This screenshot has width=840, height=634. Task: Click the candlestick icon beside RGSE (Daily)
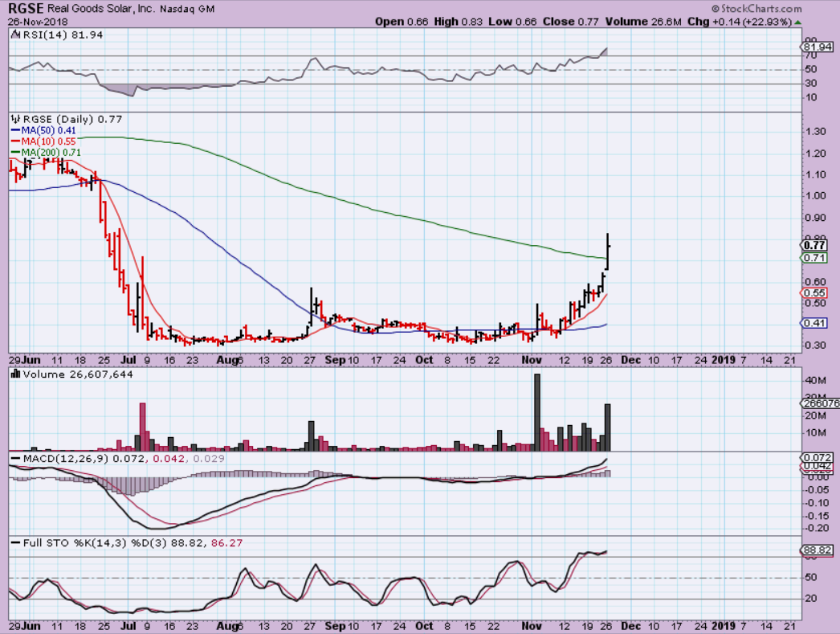click(x=15, y=119)
